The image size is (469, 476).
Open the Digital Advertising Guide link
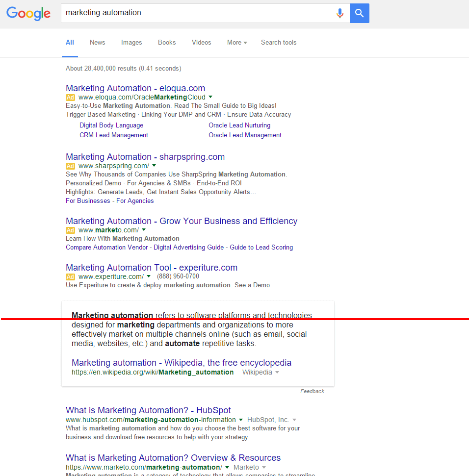pos(189,248)
